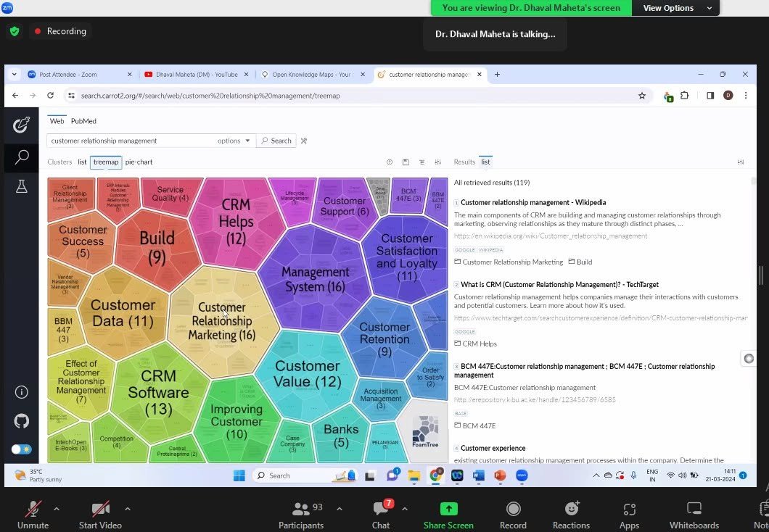Unmute the microphone in Zoom
Viewport: 769px width, 532px height.
pyautogui.click(x=33, y=515)
